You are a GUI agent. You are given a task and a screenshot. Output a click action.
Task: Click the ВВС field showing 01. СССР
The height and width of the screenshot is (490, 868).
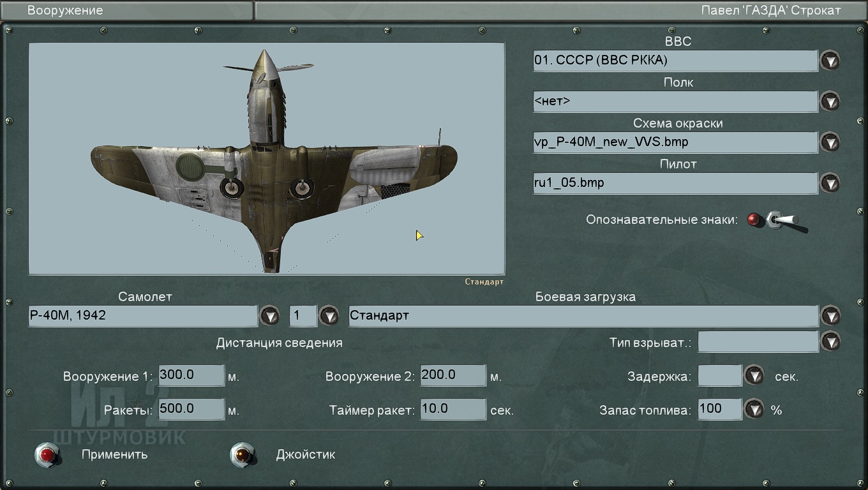coord(675,61)
